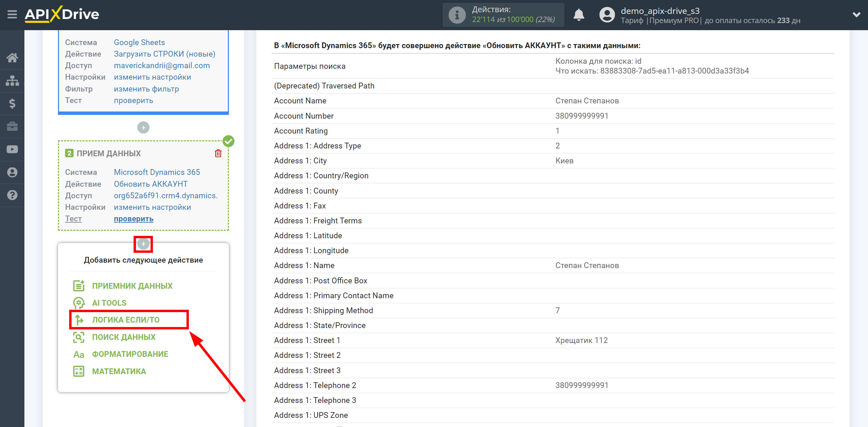Click the ЛОГИКА ЕСЛИ/ТО menu item
Viewport: 868px width, 427px height.
click(130, 320)
